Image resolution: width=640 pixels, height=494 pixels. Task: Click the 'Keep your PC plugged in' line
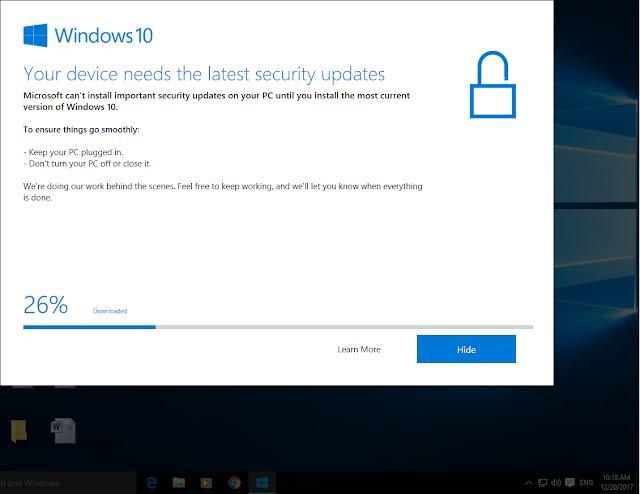point(73,152)
